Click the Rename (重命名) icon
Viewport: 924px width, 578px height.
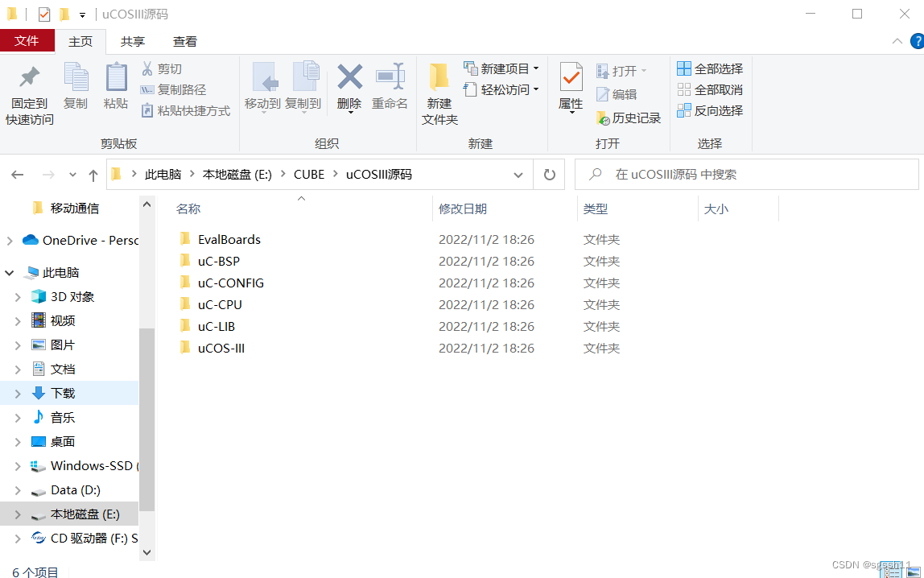click(390, 77)
